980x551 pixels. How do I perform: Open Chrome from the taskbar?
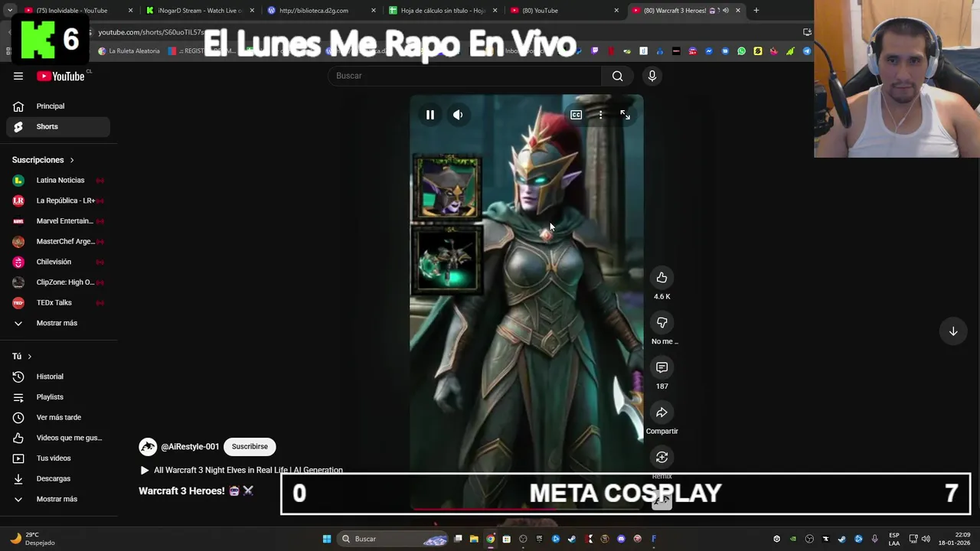pos(490,539)
